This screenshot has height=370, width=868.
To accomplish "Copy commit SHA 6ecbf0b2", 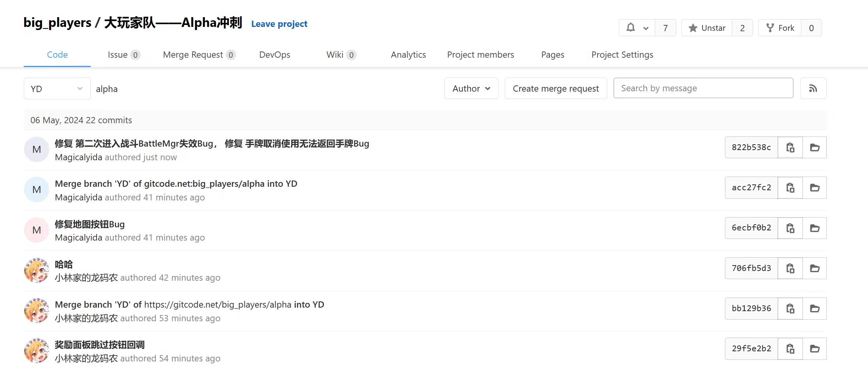I will pos(790,228).
